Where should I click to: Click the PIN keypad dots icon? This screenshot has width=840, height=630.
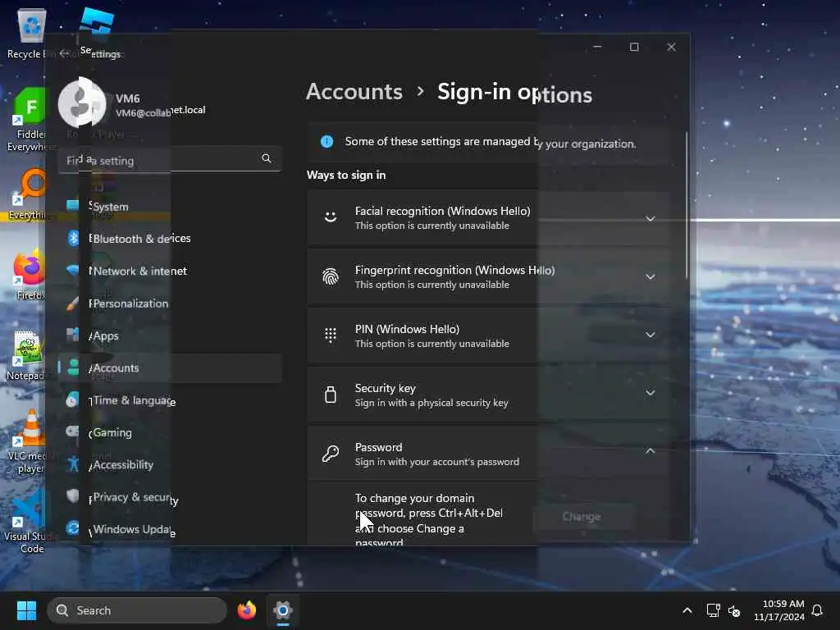click(331, 336)
